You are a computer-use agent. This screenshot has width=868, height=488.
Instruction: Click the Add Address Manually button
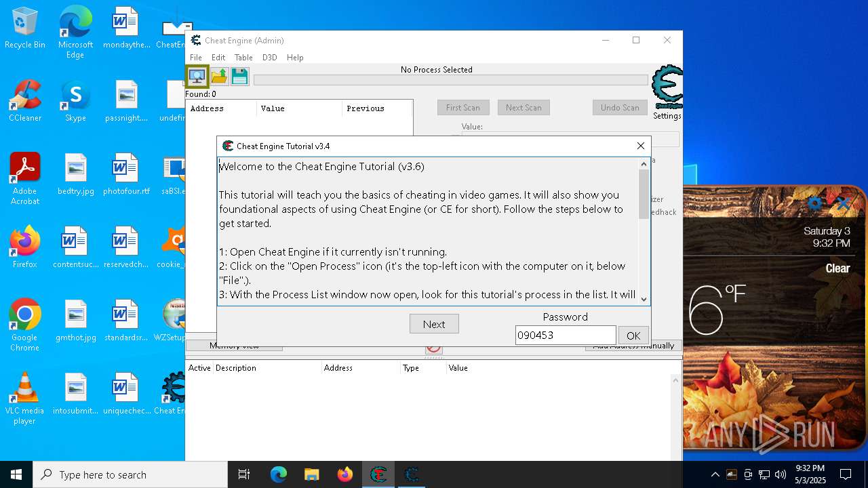(633, 346)
